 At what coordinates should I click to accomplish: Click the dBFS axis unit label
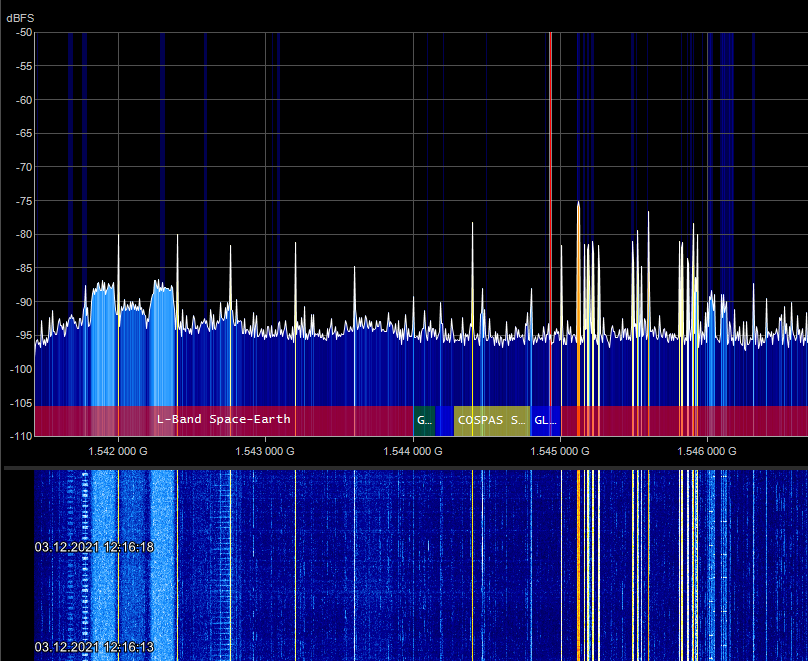click(20, 18)
